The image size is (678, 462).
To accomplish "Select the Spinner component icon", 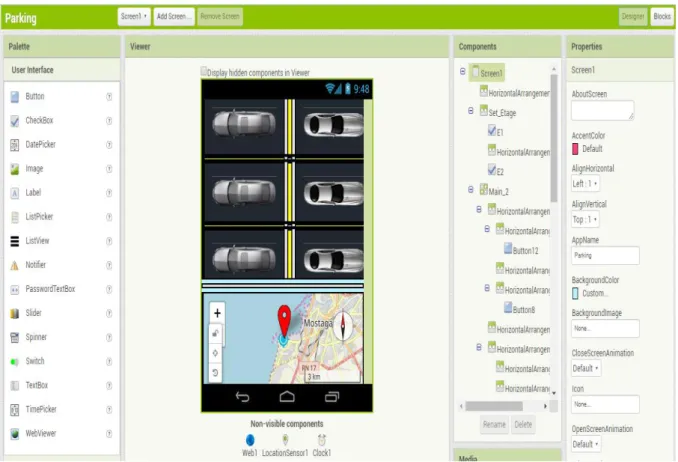I will point(15,337).
